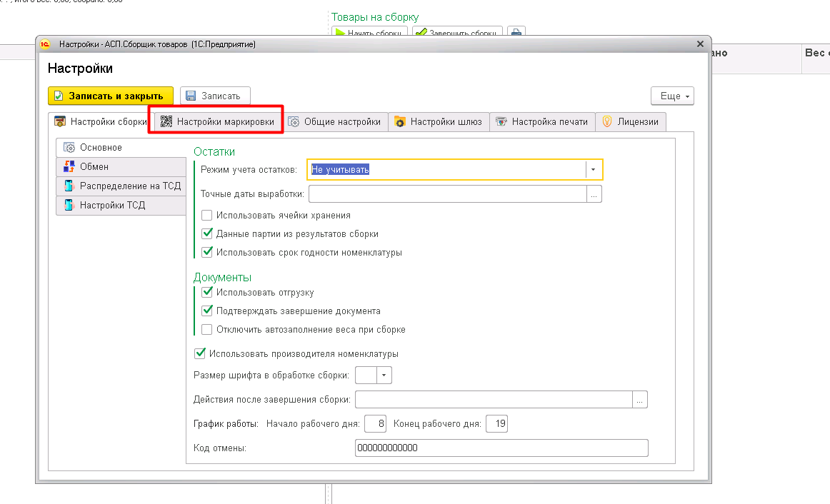The width and height of the screenshot is (830, 504).
Task: Click the badge icon on Лицензии tab
Action: pos(607,121)
